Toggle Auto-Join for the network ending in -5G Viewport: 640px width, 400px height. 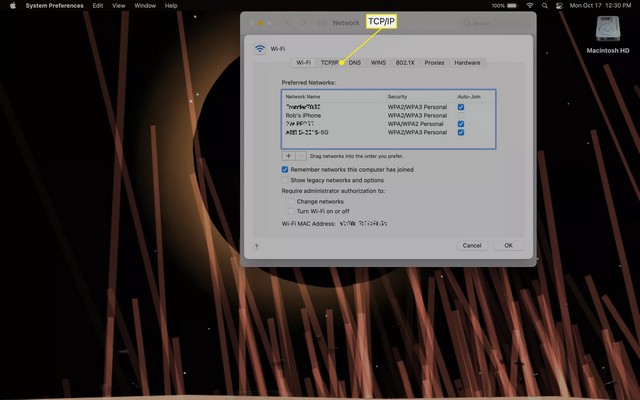click(461, 132)
